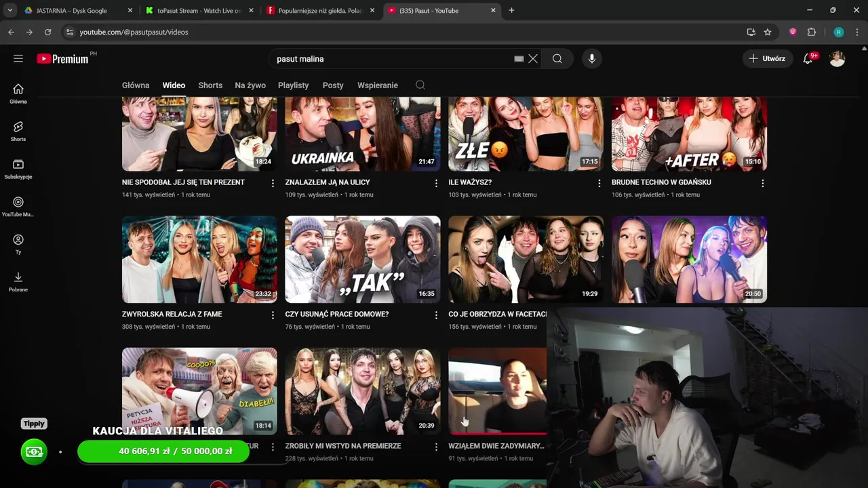The image size is (868, 488).
Task: Open the UKRAINKA thumbnail video
Action: [x=362, y=134]
